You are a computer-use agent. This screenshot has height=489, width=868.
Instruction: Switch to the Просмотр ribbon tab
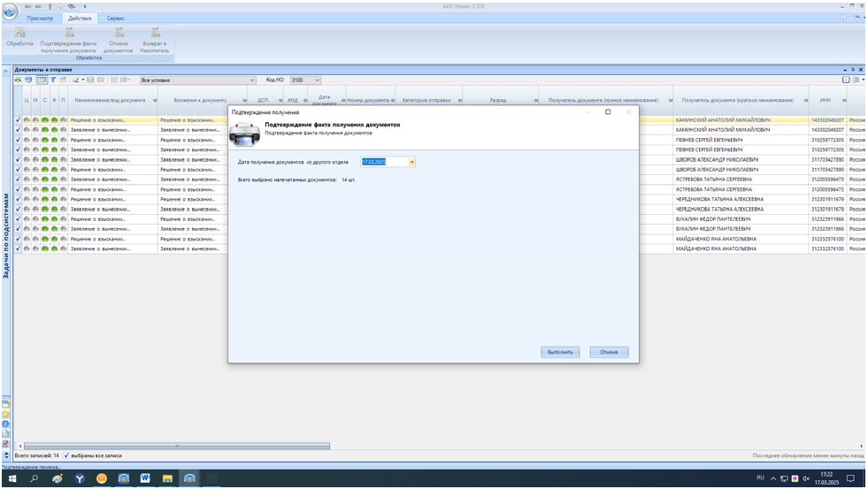tap(40, 18)
